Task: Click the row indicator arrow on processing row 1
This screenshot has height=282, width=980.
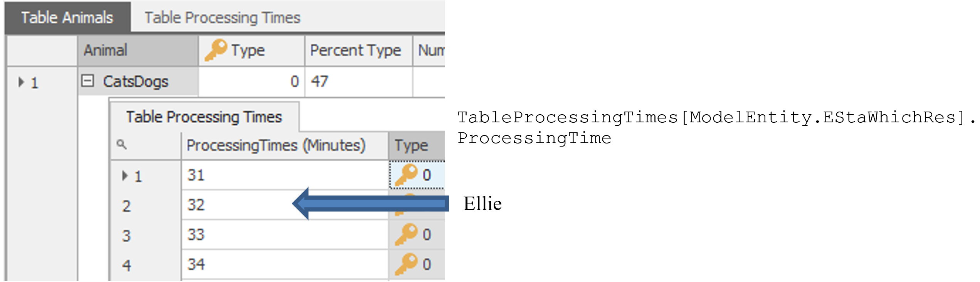Action: coord(124,176)
